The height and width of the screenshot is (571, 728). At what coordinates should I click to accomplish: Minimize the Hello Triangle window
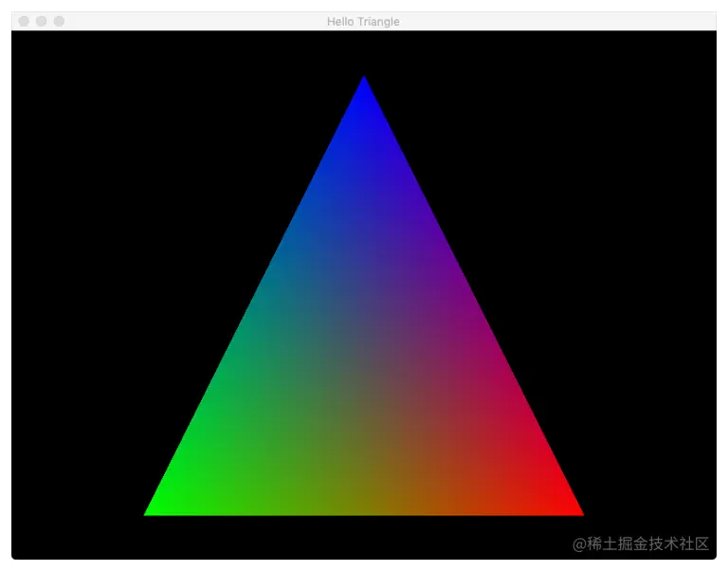pyautogui.click(x=42, y=22)
